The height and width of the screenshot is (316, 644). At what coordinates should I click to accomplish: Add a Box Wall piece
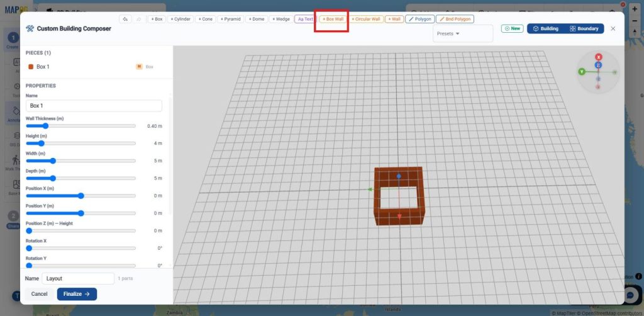pyautogui.click(x=333, y=19)
